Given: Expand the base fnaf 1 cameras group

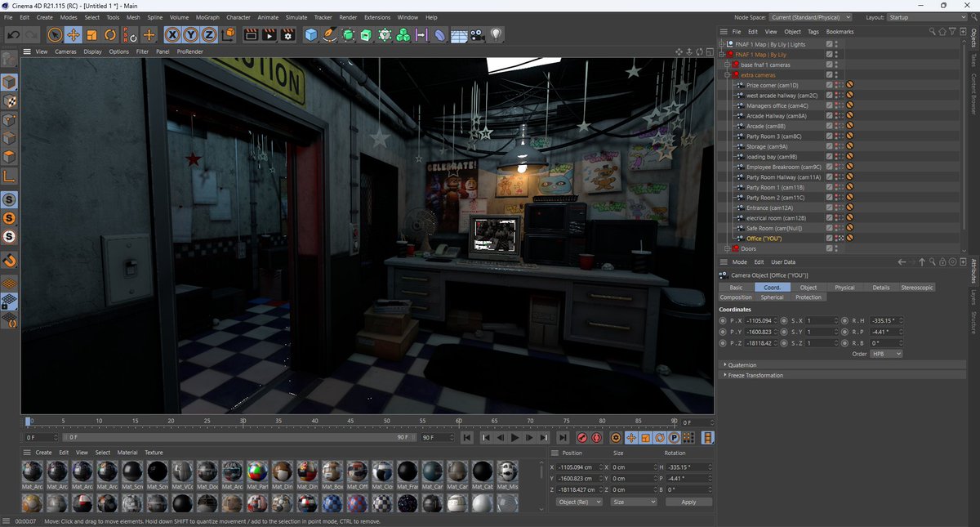Looking at the screenshot, I should coord(728,65).
